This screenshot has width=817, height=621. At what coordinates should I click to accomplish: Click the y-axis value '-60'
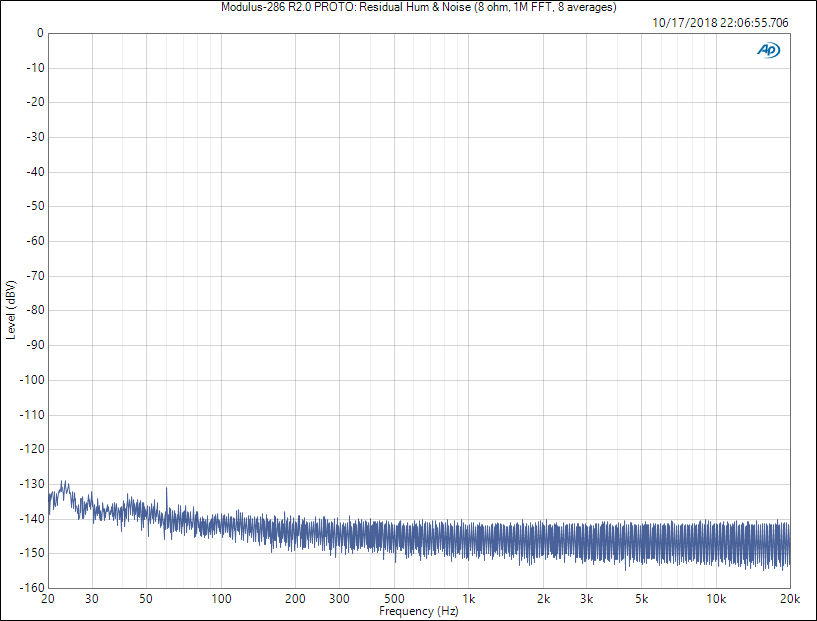(36, 241)
